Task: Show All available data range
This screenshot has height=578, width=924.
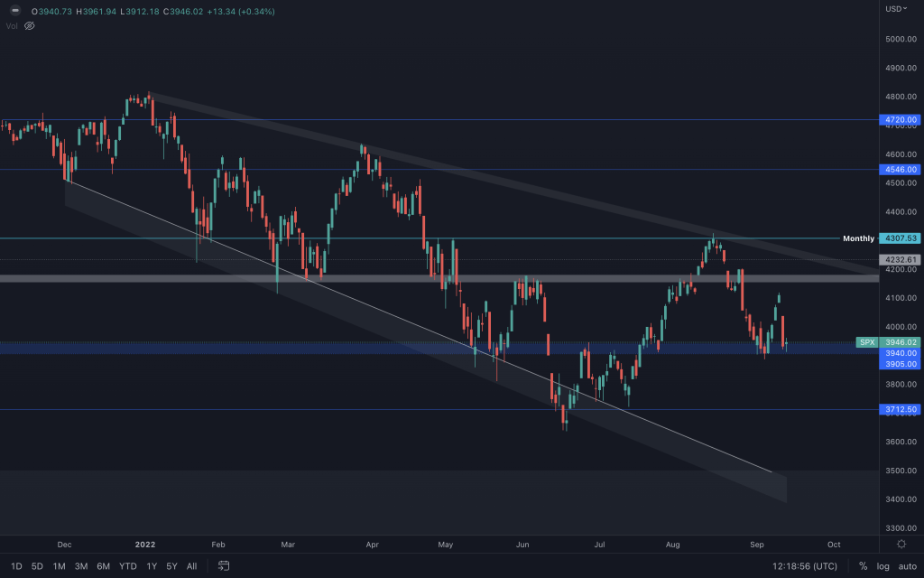Action: (191, 566)
